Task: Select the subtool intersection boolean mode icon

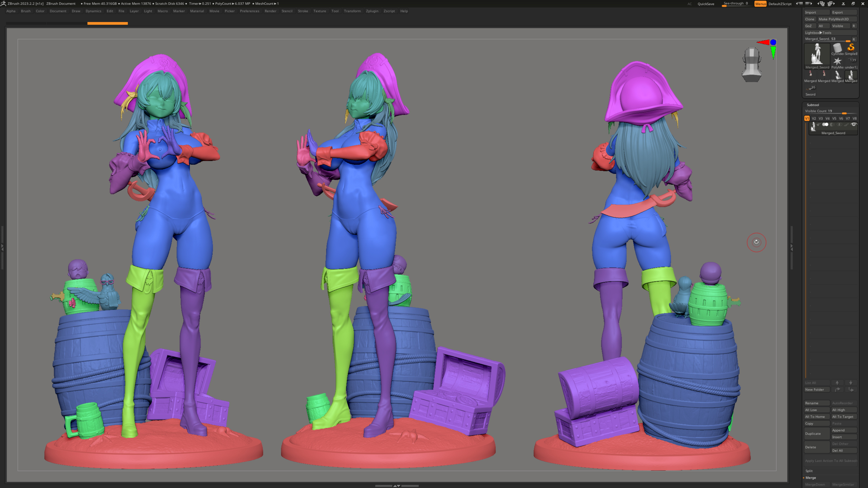Action: (x=839, y=125)
